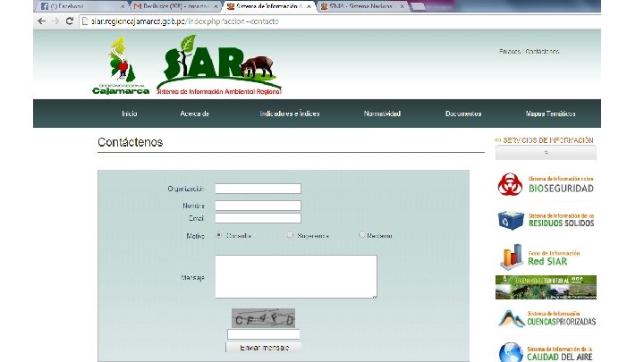
Task: Open the Enlaces header link
Action: (510, 52)
